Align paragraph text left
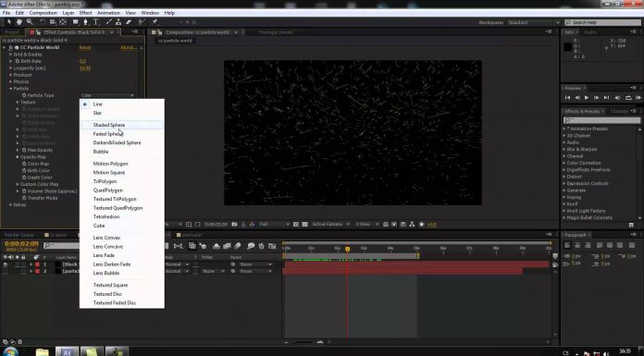Image resolution: width=644 pixels, height=356 pixels. [x=567, y=245]
